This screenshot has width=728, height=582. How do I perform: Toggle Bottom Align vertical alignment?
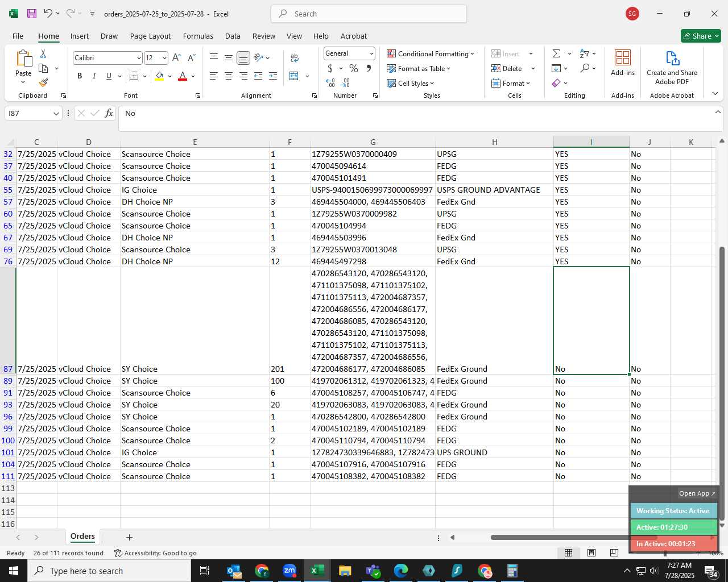pyautogui.click(x=243, y=57)
